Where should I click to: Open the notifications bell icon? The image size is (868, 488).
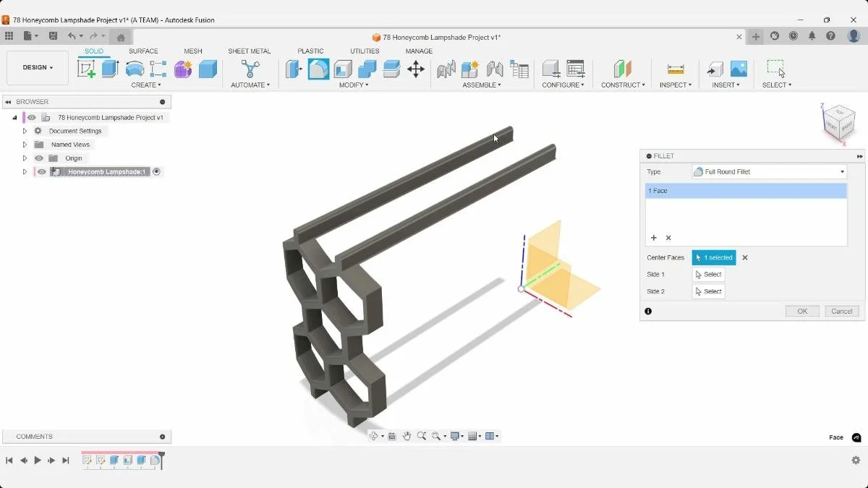[812, 36]
